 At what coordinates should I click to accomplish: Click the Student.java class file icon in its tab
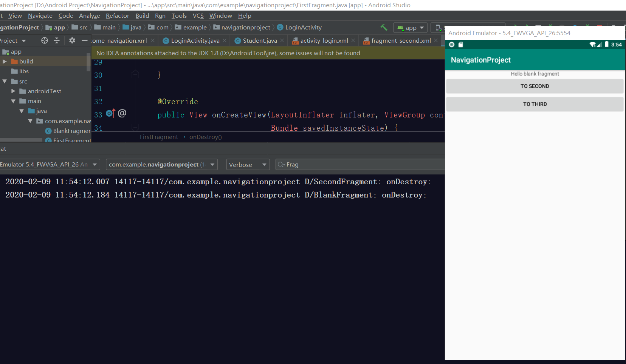pyautogui.click(x=237, y=41)
